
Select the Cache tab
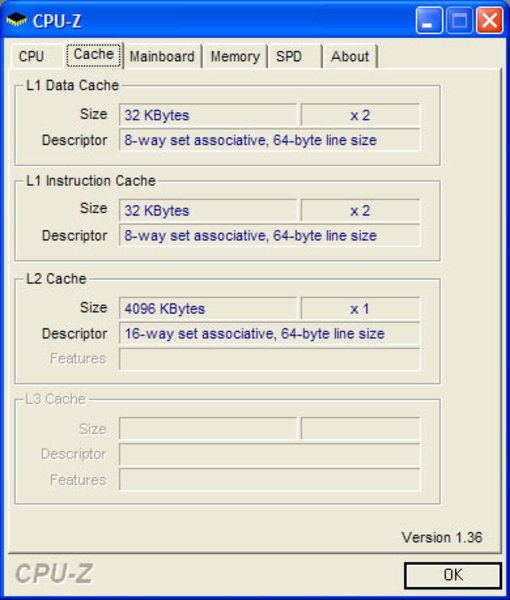94,55
